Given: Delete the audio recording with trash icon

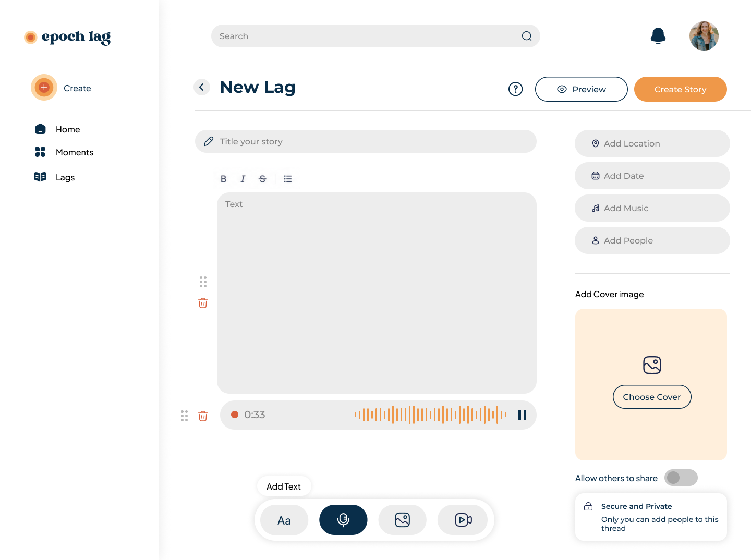Looking at the screenshot, I should point(203,416).
